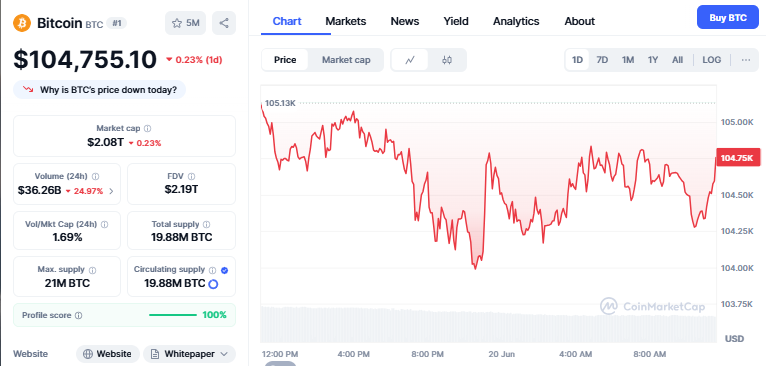Switch to the Analytics tab
Viewport: 766px width, 366px height.
(x=516, y=22)
